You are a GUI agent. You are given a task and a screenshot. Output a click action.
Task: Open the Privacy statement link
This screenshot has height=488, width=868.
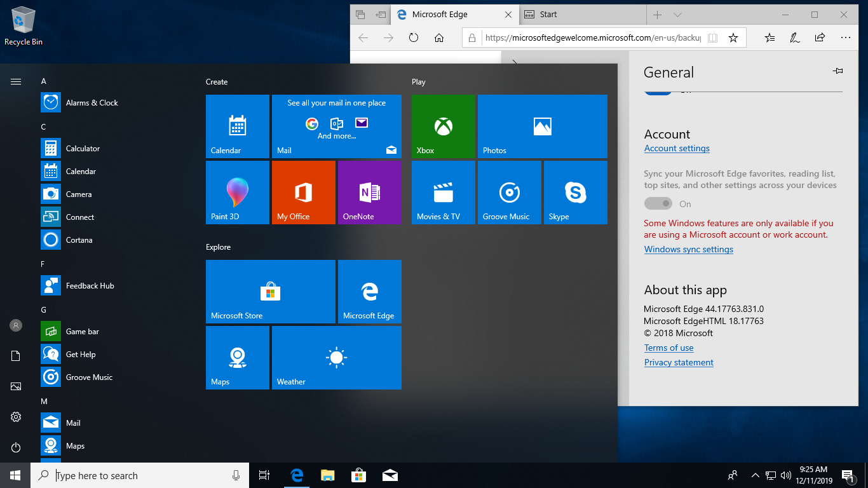[679, 362]
